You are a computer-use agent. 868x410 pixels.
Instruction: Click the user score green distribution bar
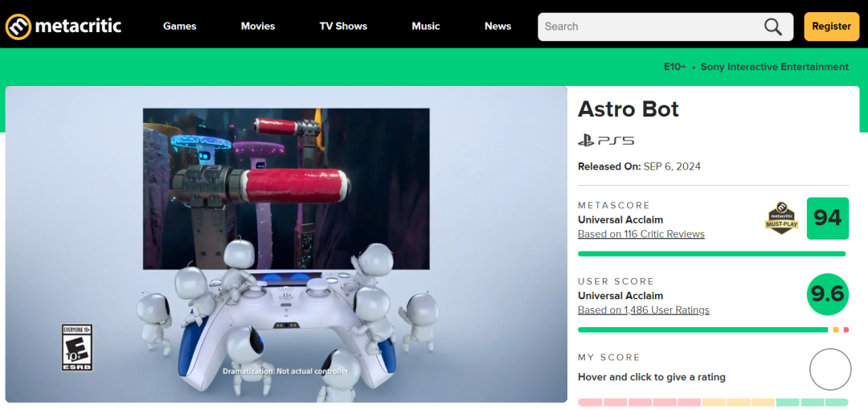pyautogui.click(x=702, y=330)
